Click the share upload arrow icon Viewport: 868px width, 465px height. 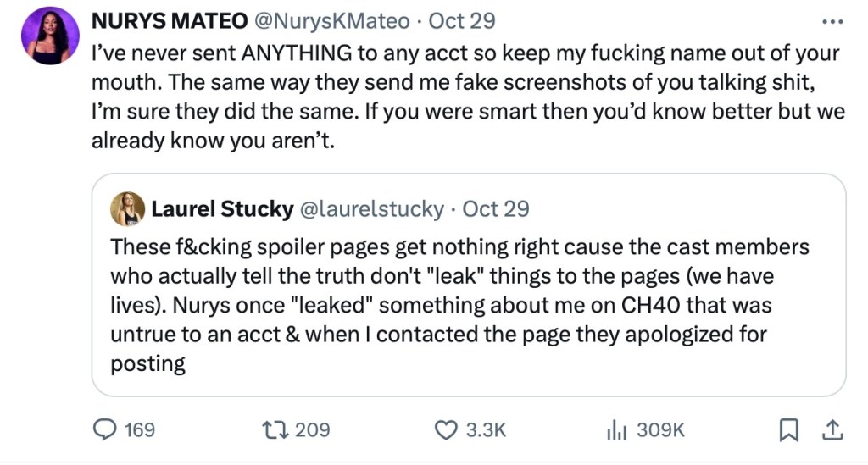click(x=832, y=430)
